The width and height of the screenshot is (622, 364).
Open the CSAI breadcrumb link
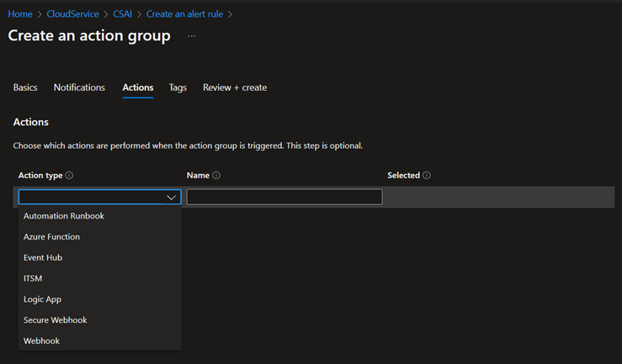coord(122,14)
